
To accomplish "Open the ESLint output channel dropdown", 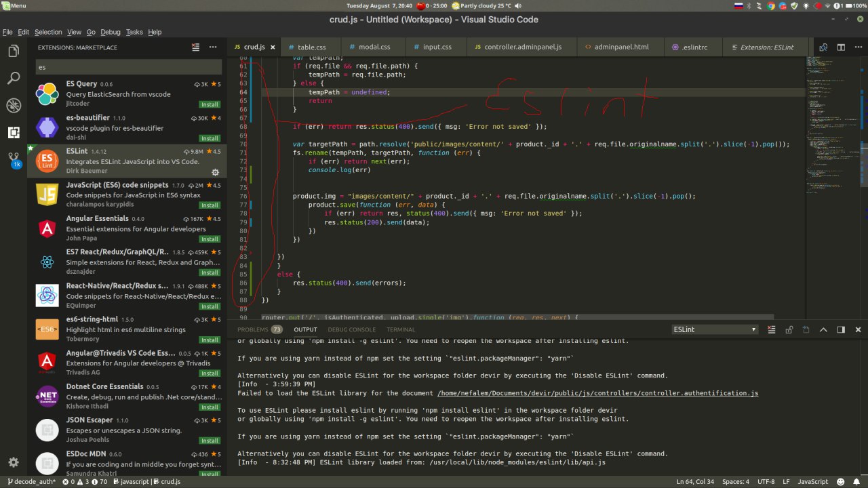I will [x=714, y=329].
